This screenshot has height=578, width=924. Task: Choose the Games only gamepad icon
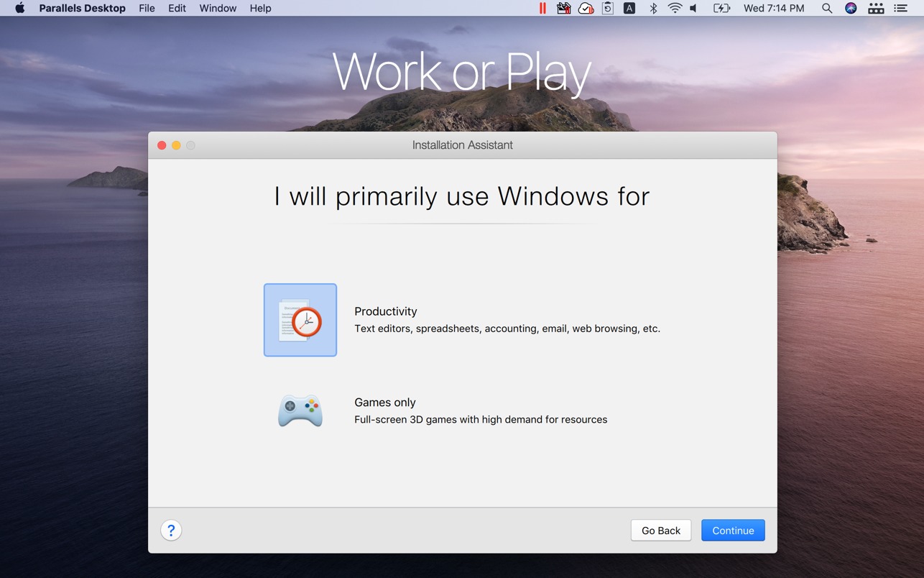coord(300,410)
